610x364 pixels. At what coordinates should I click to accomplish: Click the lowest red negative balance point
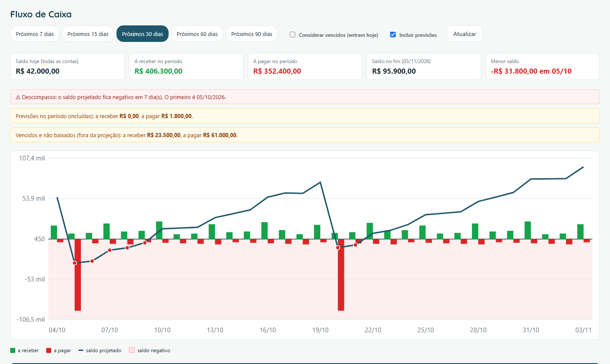(x=75, y=263)
